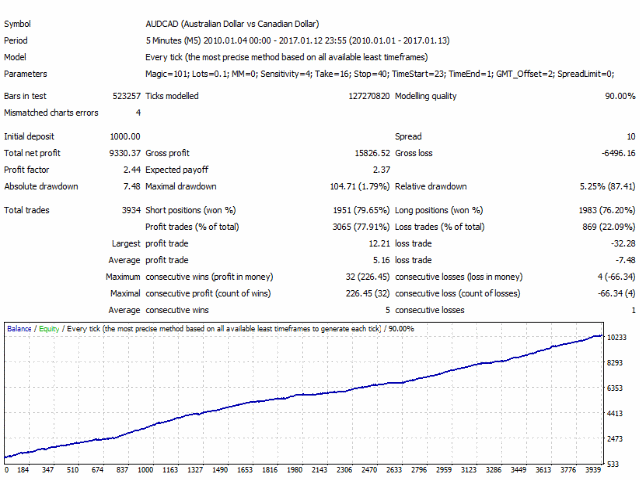The image size is (640, 480).
Task: Click the chart y-axis label '533'
Action: pos(613,464)
